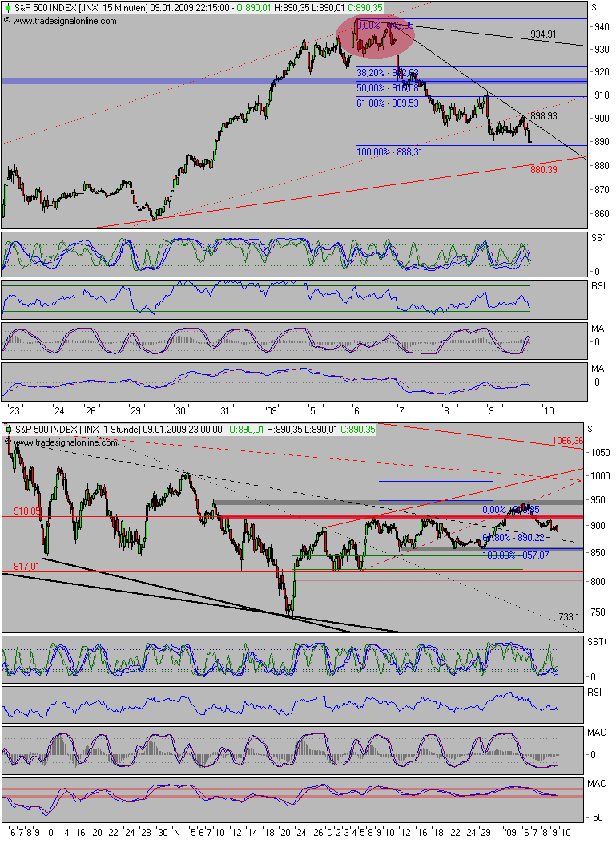
Task: Select the Fibonacci label '100,00% - 857,07'
Action: [516, 555]
